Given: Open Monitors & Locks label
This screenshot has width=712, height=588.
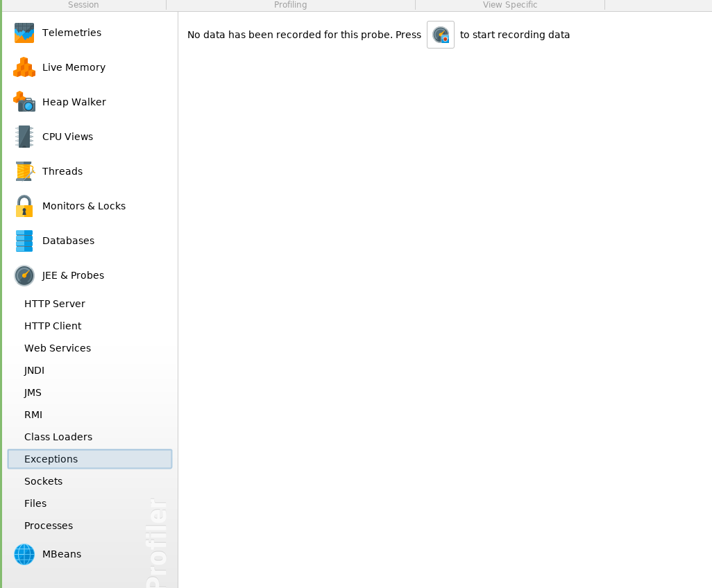Looking at the screenshot, I should coord(84,206).
